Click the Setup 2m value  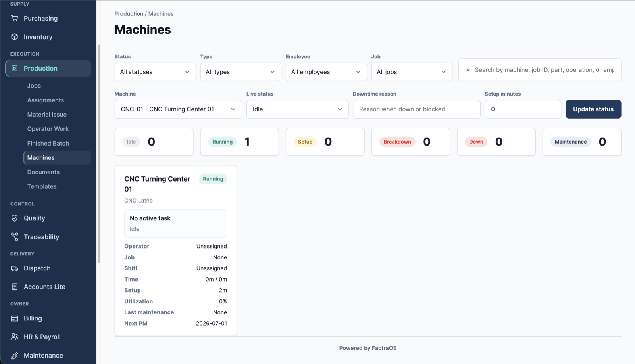pyautogui.click(x=223, y=290)
